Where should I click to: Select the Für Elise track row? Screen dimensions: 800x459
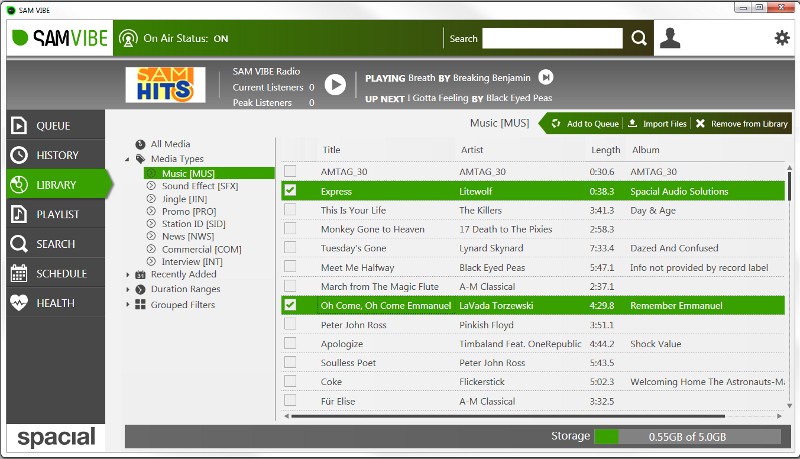(533, 401)
